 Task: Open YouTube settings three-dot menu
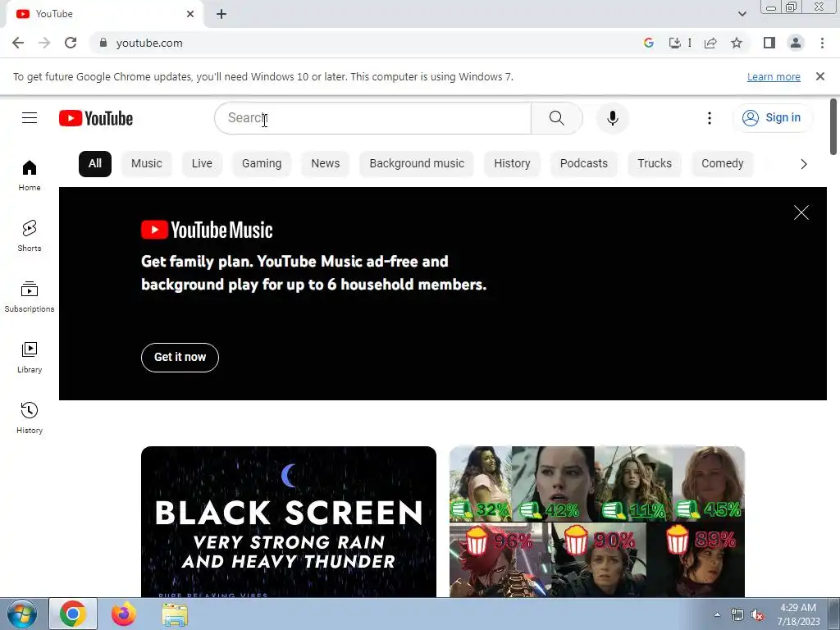click(710, 118)
